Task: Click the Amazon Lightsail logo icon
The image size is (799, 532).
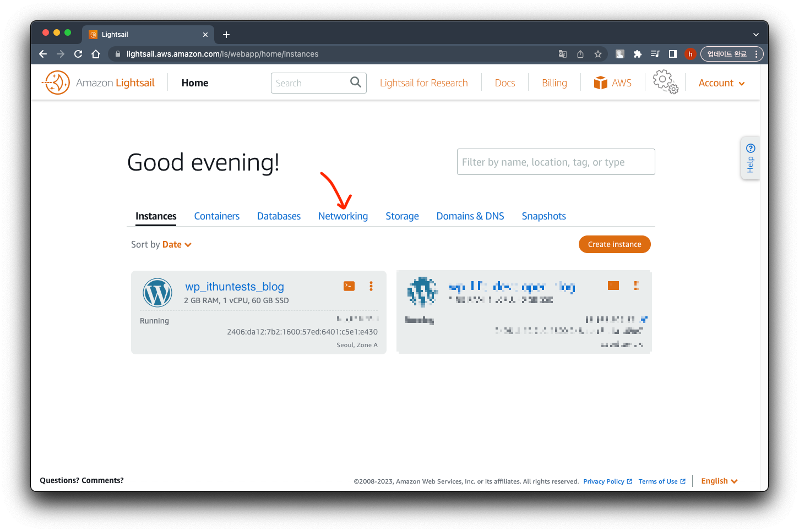Action: [56, 83]
